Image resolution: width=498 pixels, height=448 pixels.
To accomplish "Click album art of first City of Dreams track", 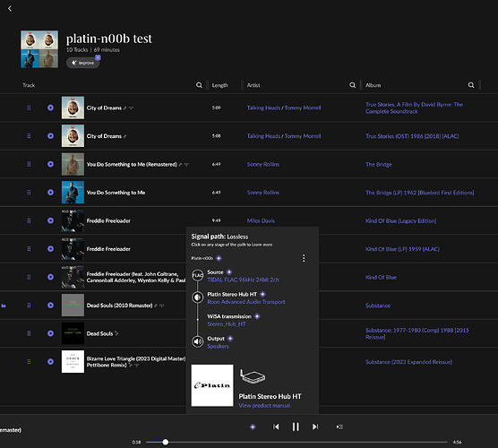I will click(73, 108).
